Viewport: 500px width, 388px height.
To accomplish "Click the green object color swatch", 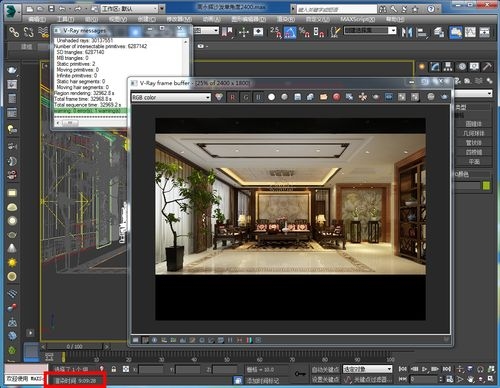I will click(x=486, y=186).
